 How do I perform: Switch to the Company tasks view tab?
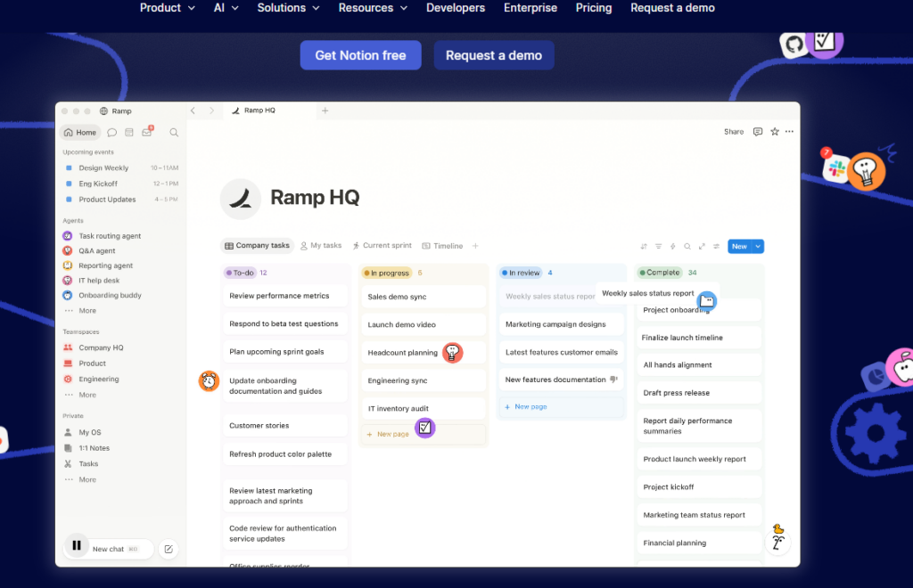pos(257,245)
